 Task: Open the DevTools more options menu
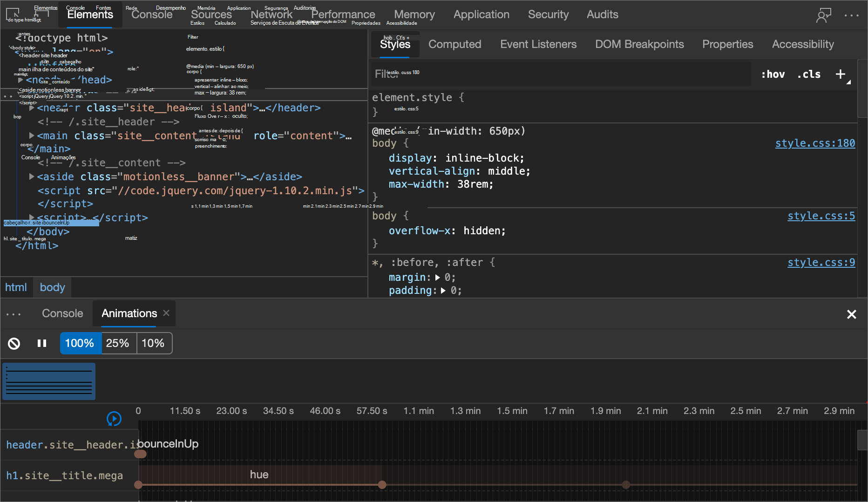click(851, 15)
